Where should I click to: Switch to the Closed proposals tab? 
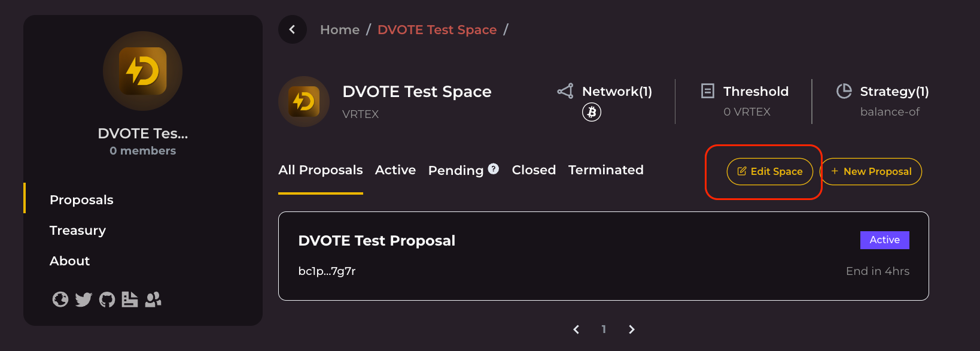pos(534,170)
